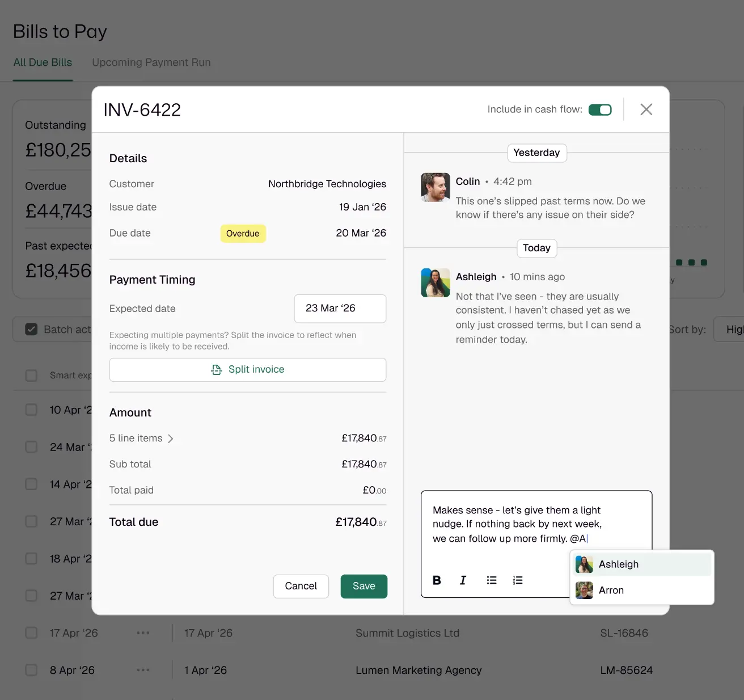Toggle italic formatting in the comment editor

463,580
